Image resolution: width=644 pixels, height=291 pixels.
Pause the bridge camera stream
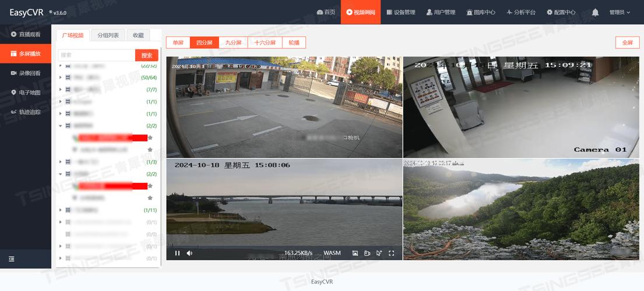click(x=177, y=253)
